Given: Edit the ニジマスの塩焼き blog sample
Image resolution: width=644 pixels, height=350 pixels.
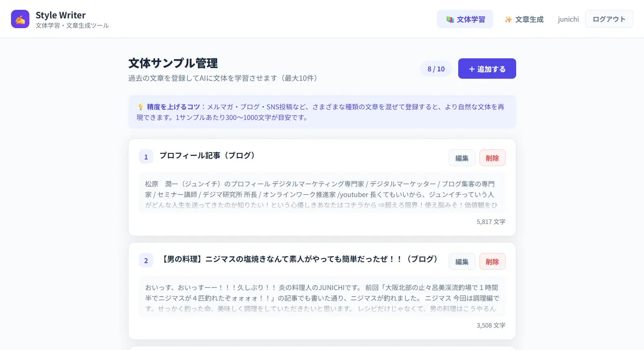Looking at the screenshot, I should click(x=461, y=261).
